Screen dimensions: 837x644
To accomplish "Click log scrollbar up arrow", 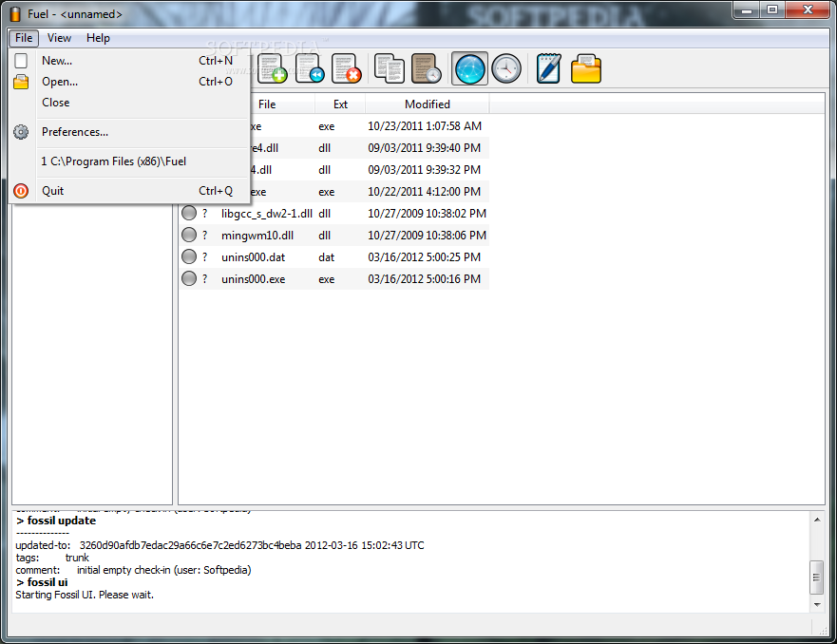I will 817,520.
